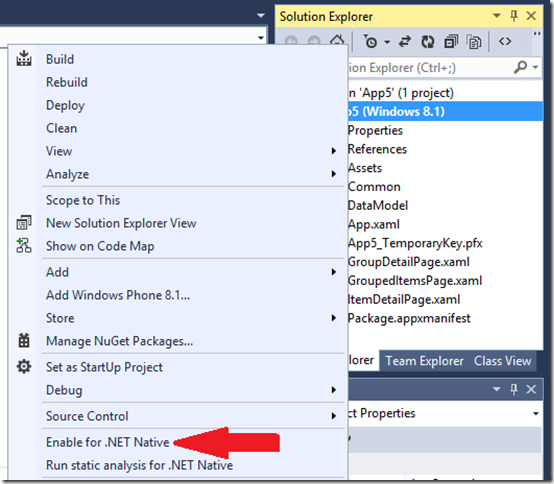Switch to the Class View tab
Viewport: 554px width, 484px height.
point(502,361)
